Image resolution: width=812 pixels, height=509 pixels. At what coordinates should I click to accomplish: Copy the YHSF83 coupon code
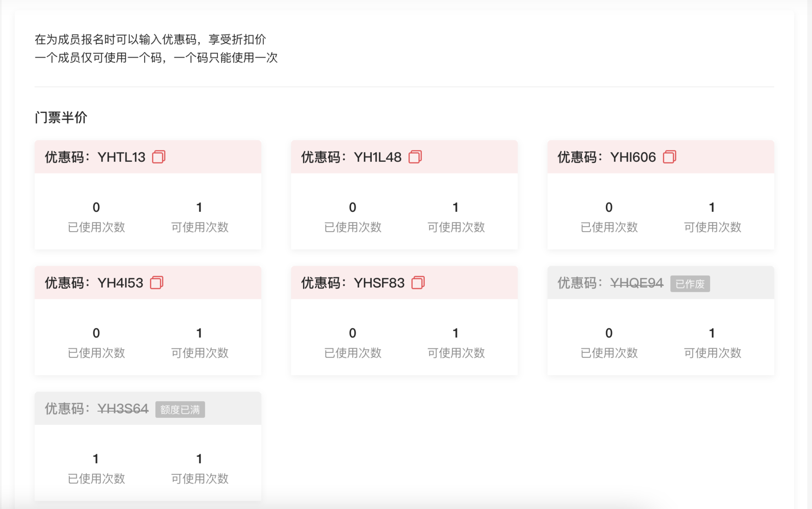(418, 283)
